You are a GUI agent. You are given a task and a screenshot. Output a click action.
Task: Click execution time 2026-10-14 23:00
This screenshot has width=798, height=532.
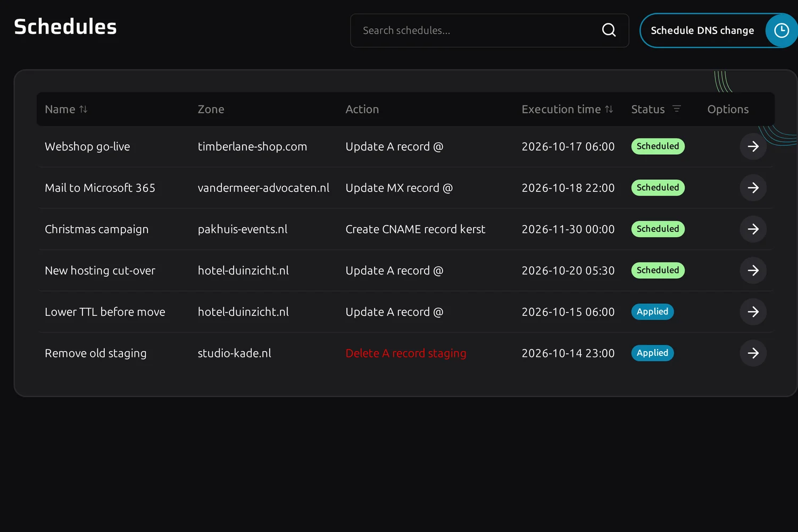pyautogui.click(x=568, y=353)
